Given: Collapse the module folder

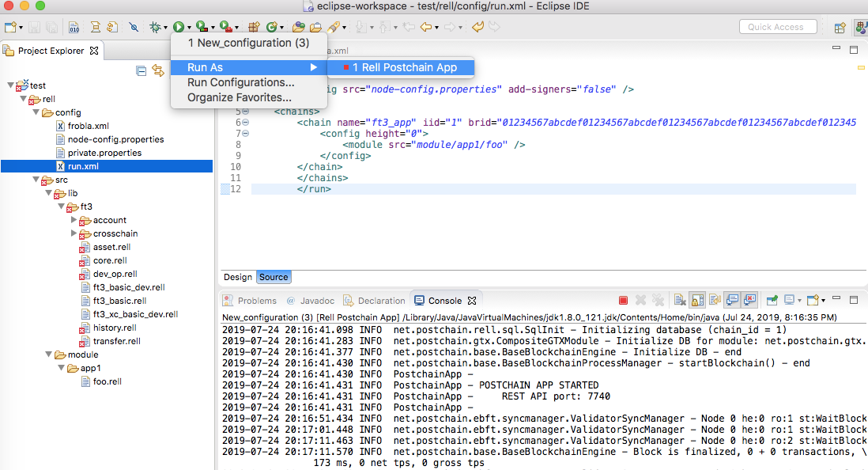Looking at the screenshot, I should (49, 354).
